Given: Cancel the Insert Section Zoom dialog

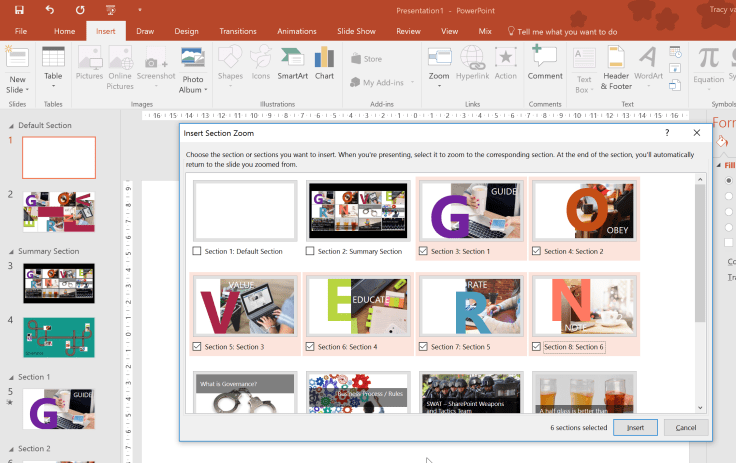Looking at the screenshot, I should [x=686, y=428].
